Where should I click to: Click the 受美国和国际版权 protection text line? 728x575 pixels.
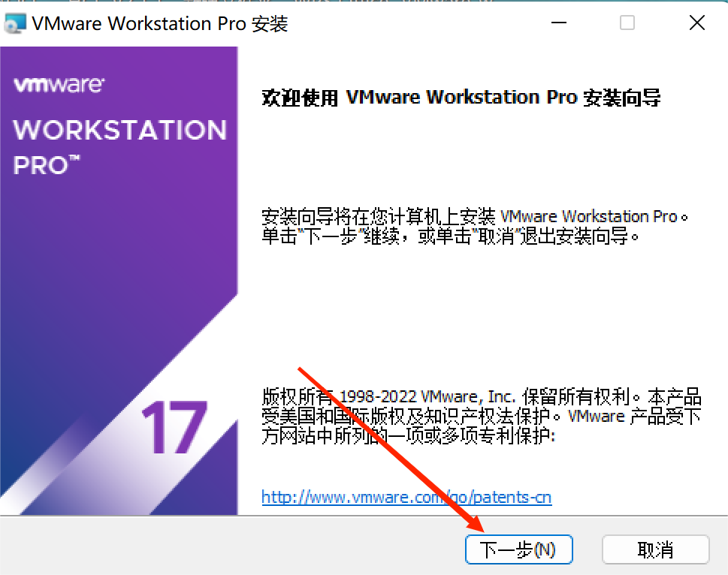[x=481, y=416]
